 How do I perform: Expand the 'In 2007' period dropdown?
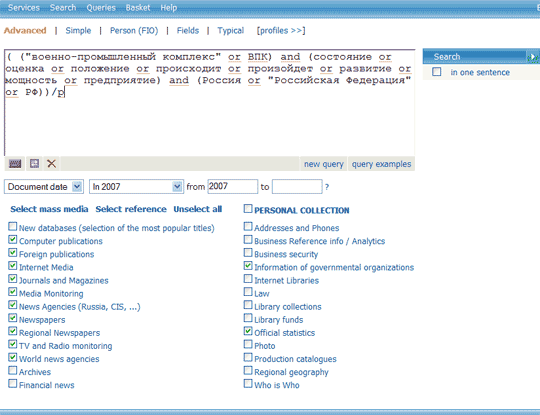coord(136,187)
